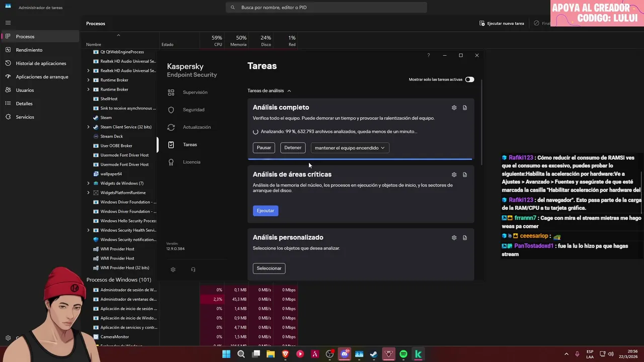Open the Licencia section in Kaspersky

point(191,162)
